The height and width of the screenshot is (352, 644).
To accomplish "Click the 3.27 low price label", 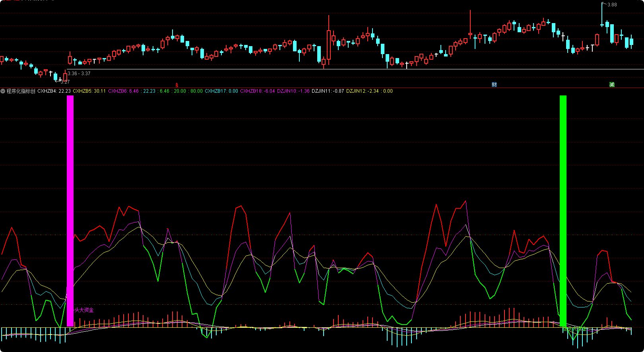I will coord(65,82).
